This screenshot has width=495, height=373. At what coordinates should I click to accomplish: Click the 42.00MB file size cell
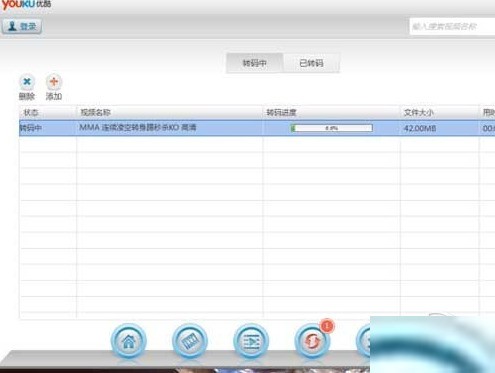tap(420, 128)
